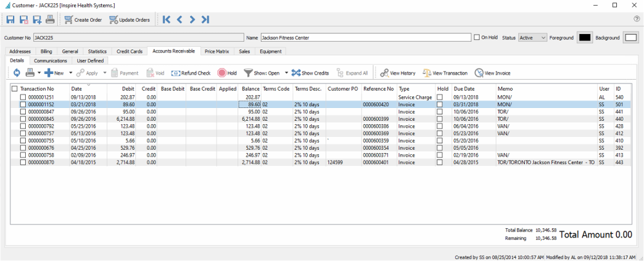Image resolution: width=644 pixels, height=261 pixels.
Task: Tick the Hold checkbox for transaction 0000000870
Action: pyautogui.click(x=440, y=163)
